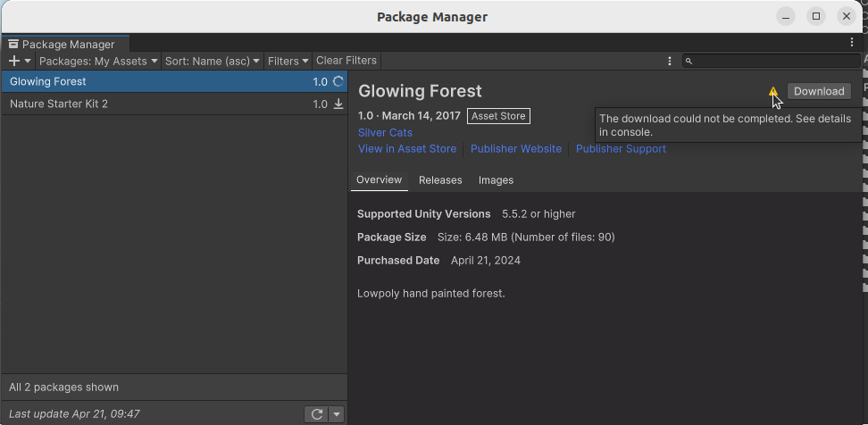The height and width of the screenshot is (425, 868).
Task: Open the Publisher Support link
Action: point(621,149)
